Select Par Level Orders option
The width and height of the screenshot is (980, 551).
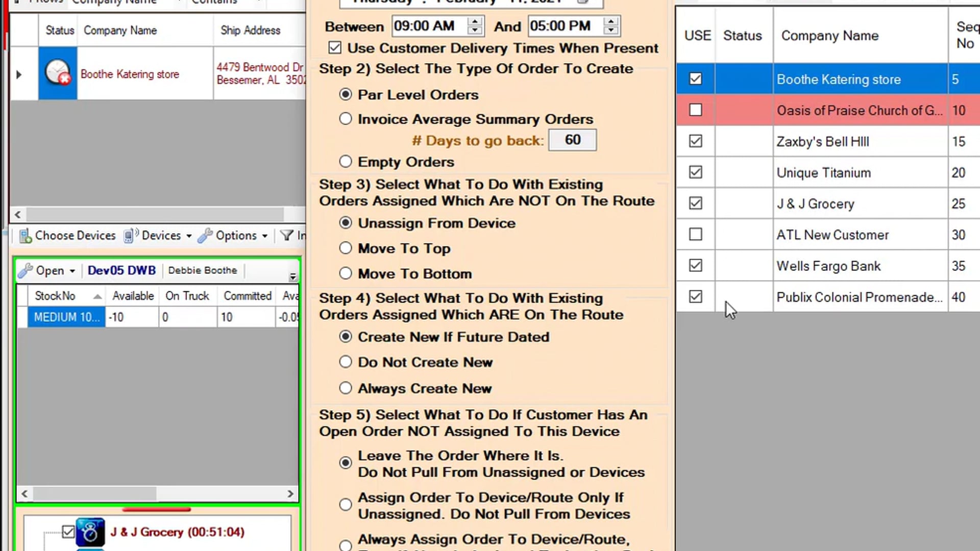pyautogui.click(x=346, y=94)
